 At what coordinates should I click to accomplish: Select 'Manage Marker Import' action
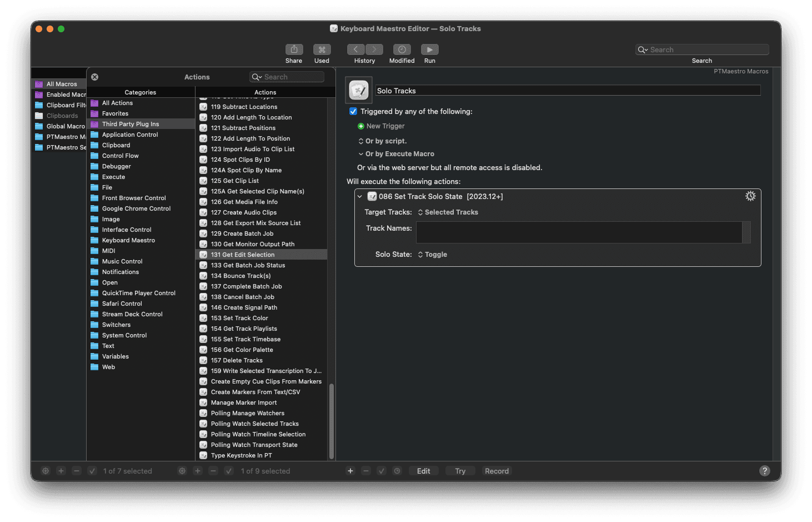pyautogui.click(x=262, y=402)
